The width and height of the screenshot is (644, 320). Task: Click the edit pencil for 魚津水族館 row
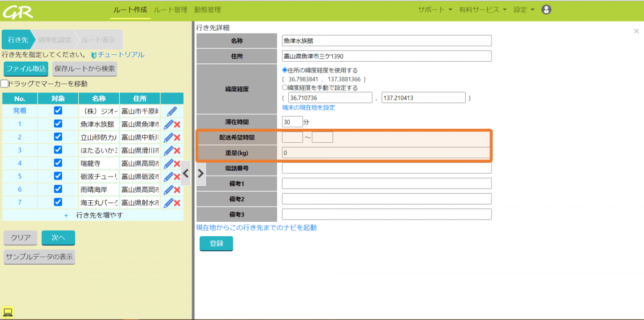coord(169,124)
